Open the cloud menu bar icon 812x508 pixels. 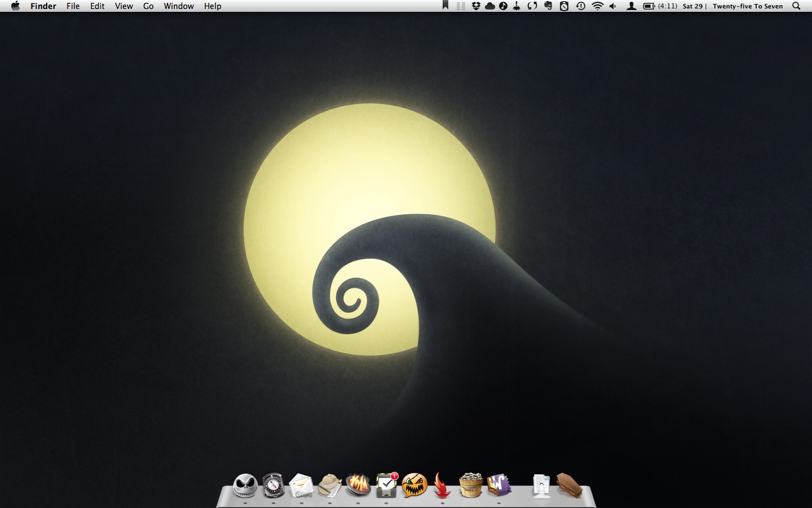490,6
